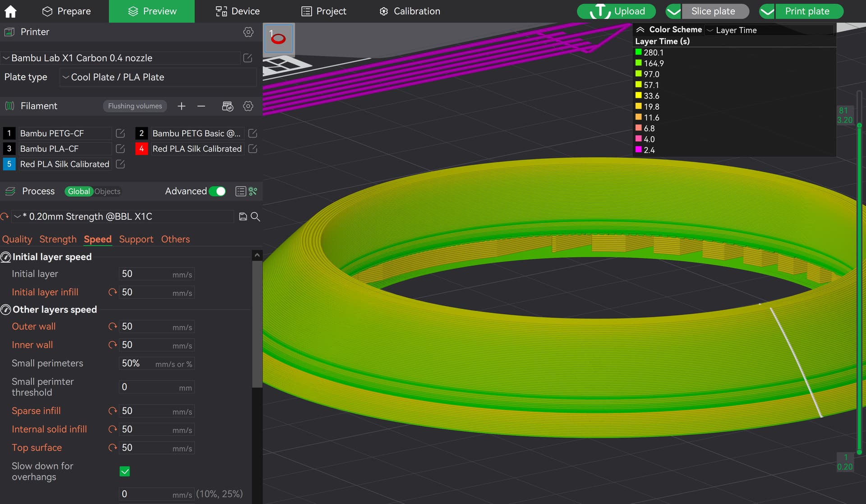
Task: Click bottom handle of layer slider
Action: point(859,452)
